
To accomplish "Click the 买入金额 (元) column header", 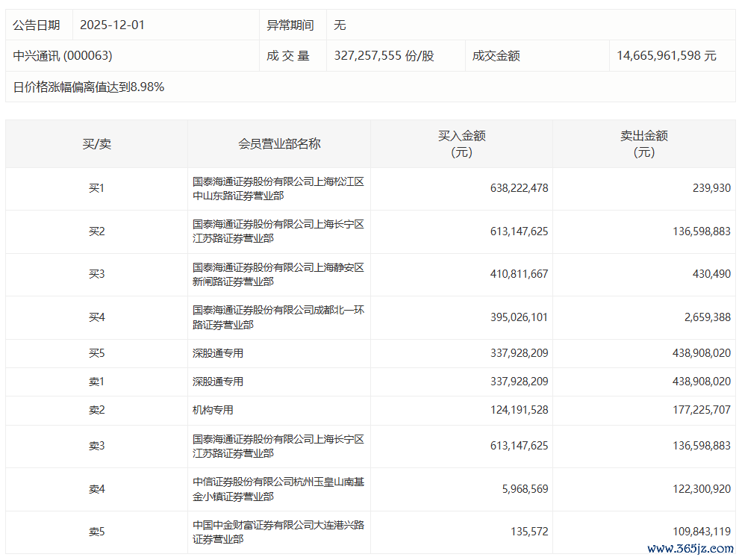I will 461,144.
